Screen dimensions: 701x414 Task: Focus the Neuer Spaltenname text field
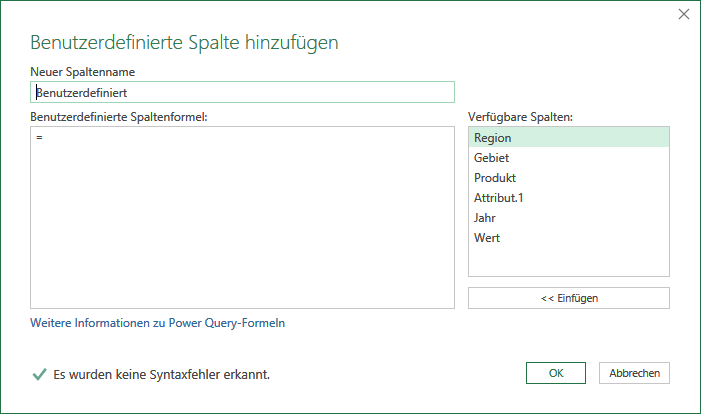click(242, 92)
